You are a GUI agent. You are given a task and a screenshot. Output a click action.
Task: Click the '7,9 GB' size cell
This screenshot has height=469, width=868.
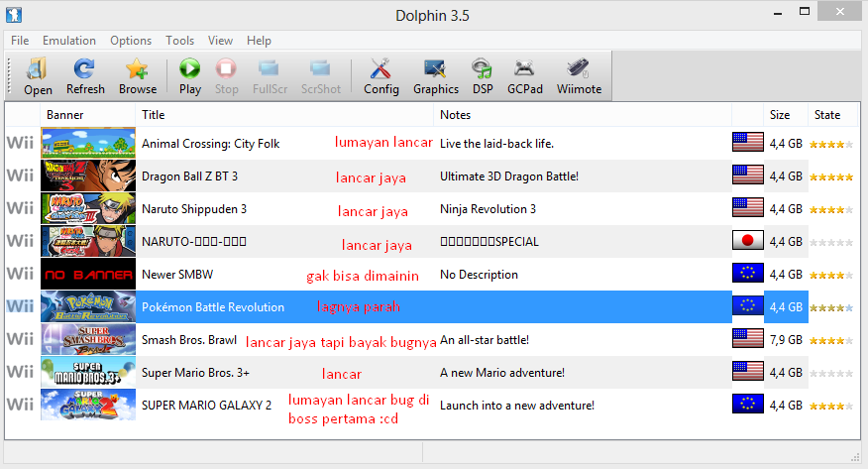pos(786,339)
